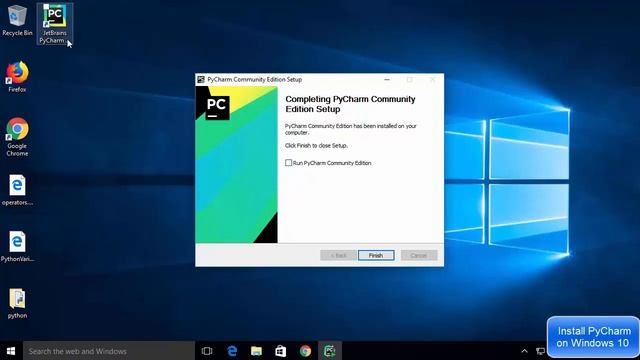Viewport: 640px width, 360px height.
Task: Open File Explorer from the taskbar
Action: click(256, 351)
